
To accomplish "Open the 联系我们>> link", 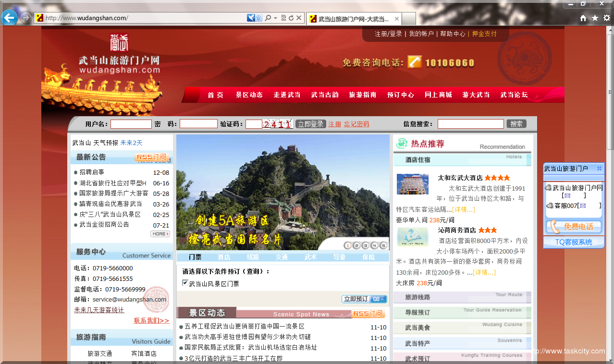I will [151, 321].
